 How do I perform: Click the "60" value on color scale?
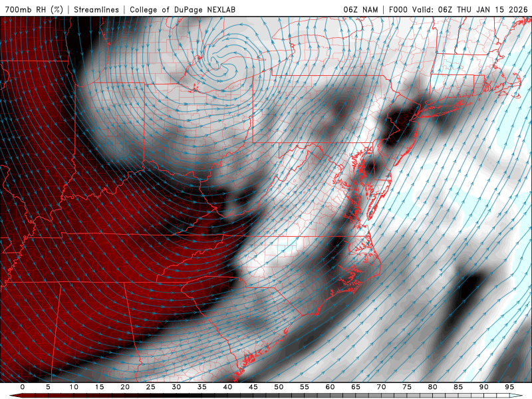330,387
